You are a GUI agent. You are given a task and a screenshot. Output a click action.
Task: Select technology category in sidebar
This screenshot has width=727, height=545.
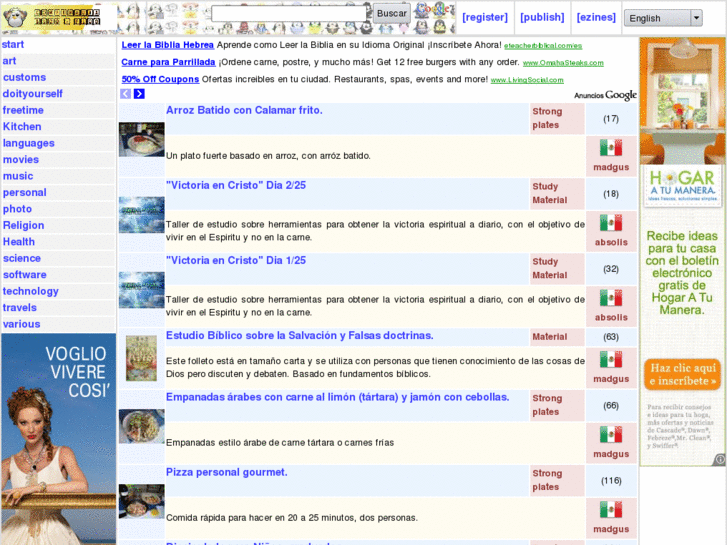tap(31, 291)
